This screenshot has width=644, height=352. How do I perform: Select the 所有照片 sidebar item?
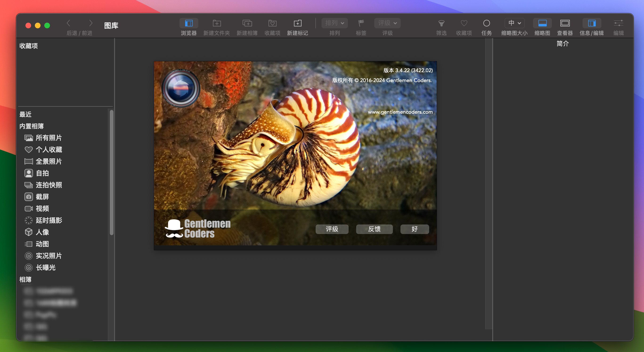[x=49, y=137]
